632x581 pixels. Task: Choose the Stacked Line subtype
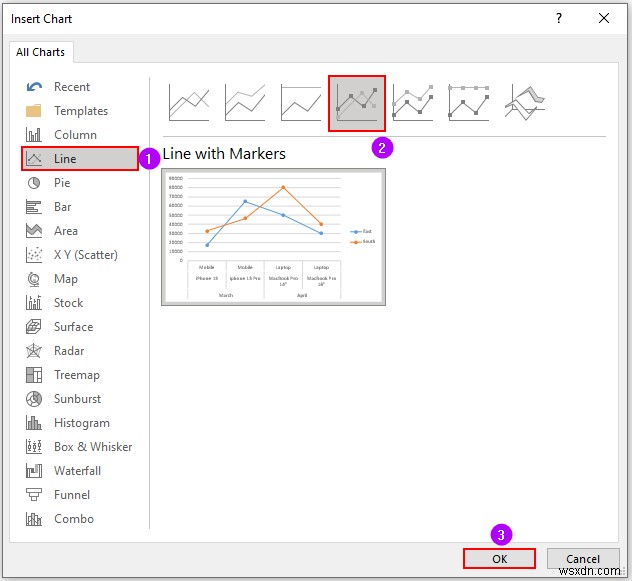click(245, 102)
